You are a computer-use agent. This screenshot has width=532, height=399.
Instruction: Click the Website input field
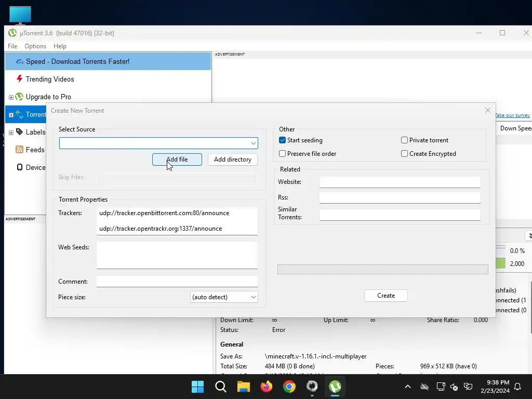click(x=400, y=182)
